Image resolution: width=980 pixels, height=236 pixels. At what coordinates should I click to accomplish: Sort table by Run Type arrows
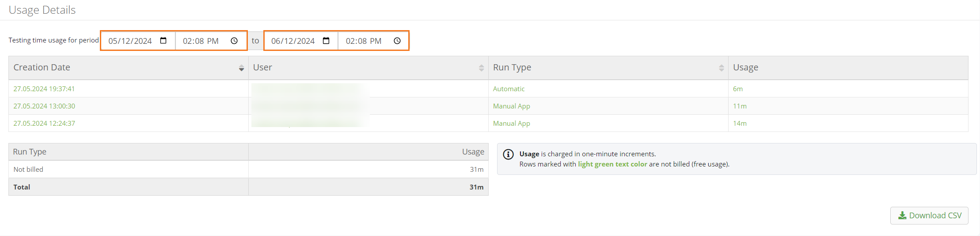coord(721,68)
